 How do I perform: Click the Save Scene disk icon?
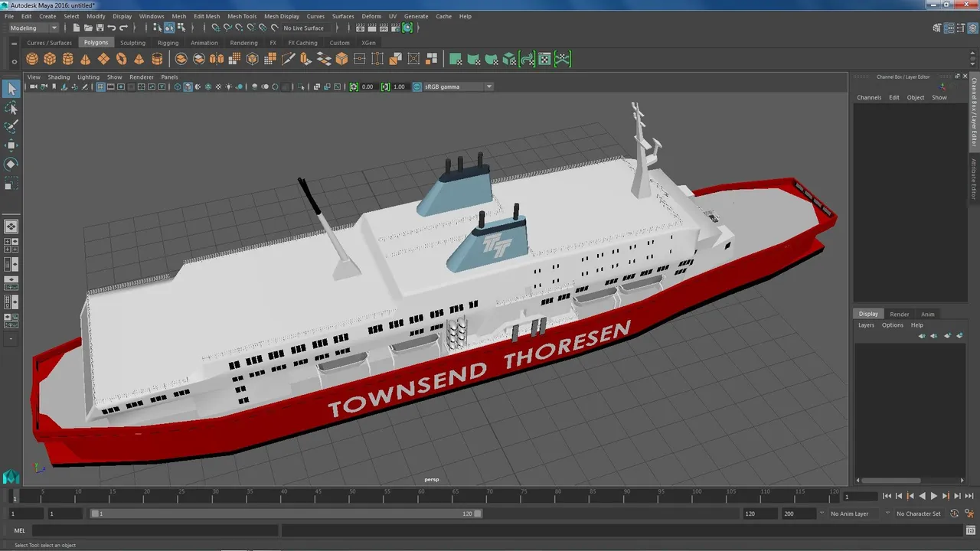pyautogui.click(x=100, y=28)
